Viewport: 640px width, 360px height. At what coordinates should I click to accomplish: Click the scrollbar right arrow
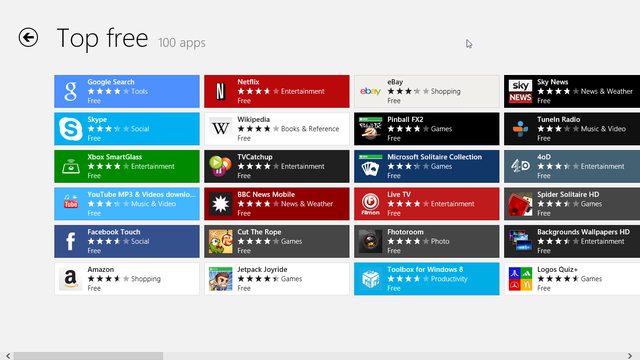pos(630,356)
